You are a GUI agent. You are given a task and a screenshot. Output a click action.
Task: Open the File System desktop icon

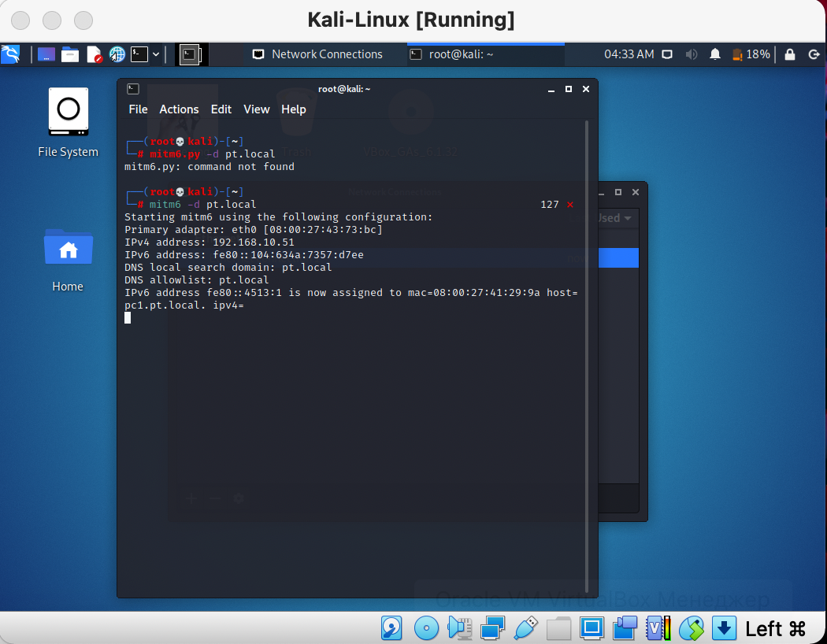[x=68, y=122]
